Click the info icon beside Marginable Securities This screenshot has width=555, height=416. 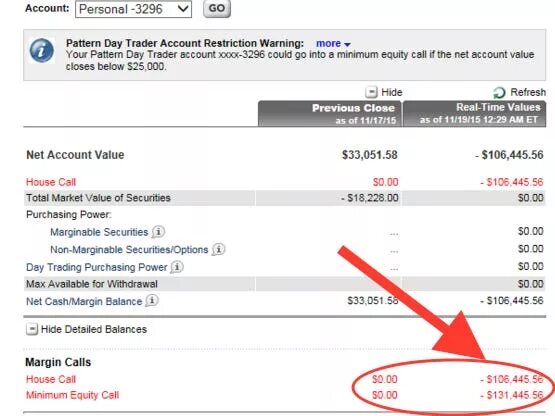coord(158,232)
